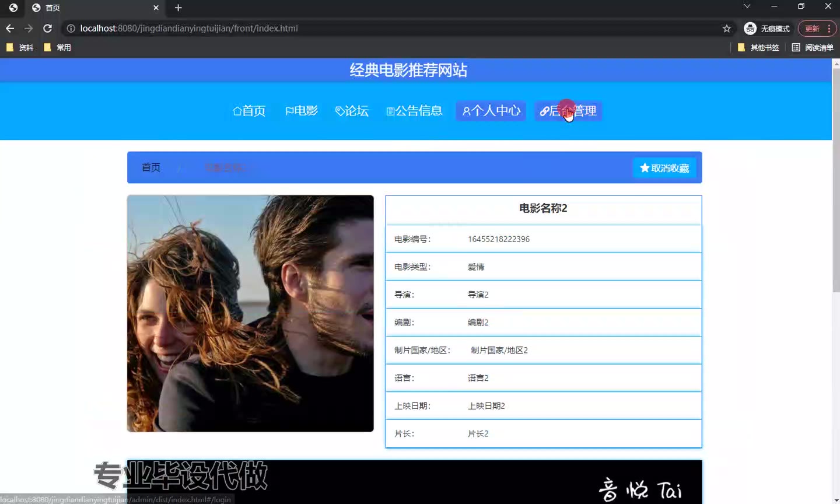Reload the page with the refresh icon
This screenshot has width=840, height=504.
48,28
